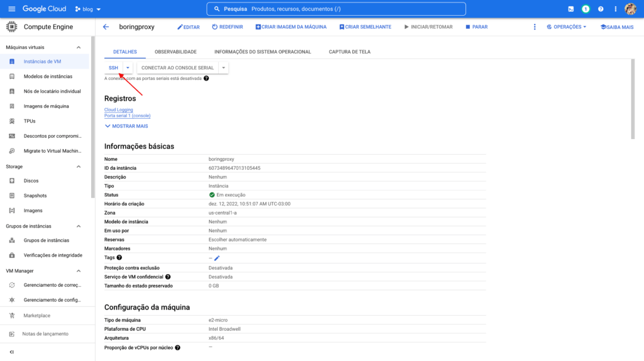Click the page vertical scrollbar
Image resolution: width=644 pixels, height=361 pixels.
pos(633,99)
